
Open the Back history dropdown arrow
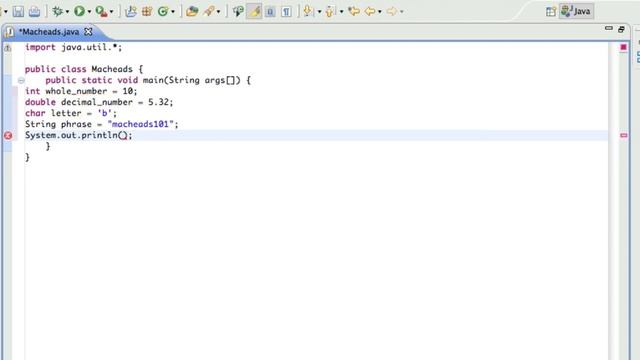380,12
